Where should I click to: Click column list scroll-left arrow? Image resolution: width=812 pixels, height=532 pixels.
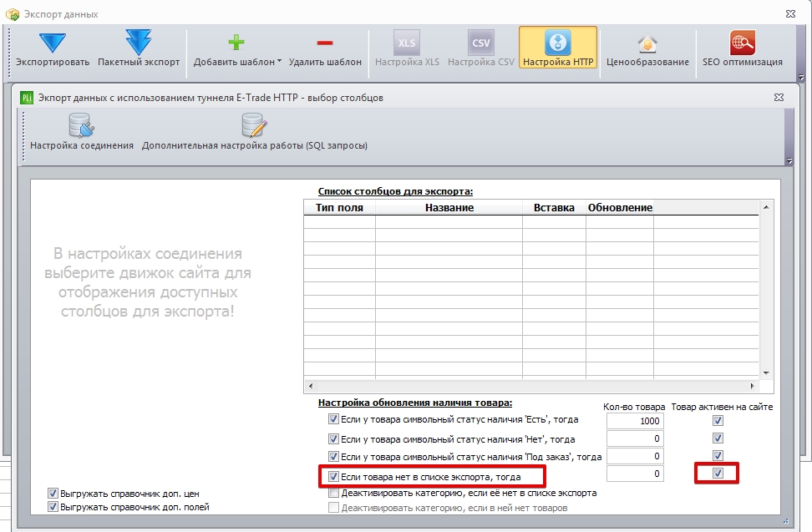tap(310, 386)
